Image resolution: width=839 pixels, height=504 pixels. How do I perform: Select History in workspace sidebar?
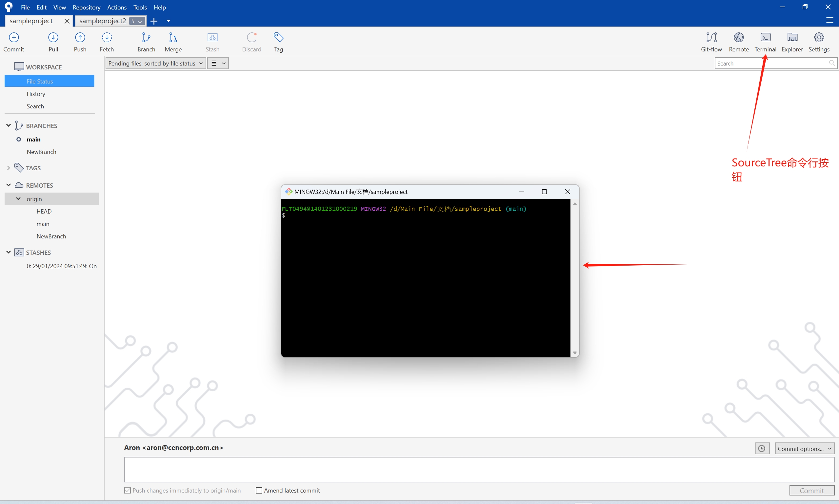click(x=36, y=94)
